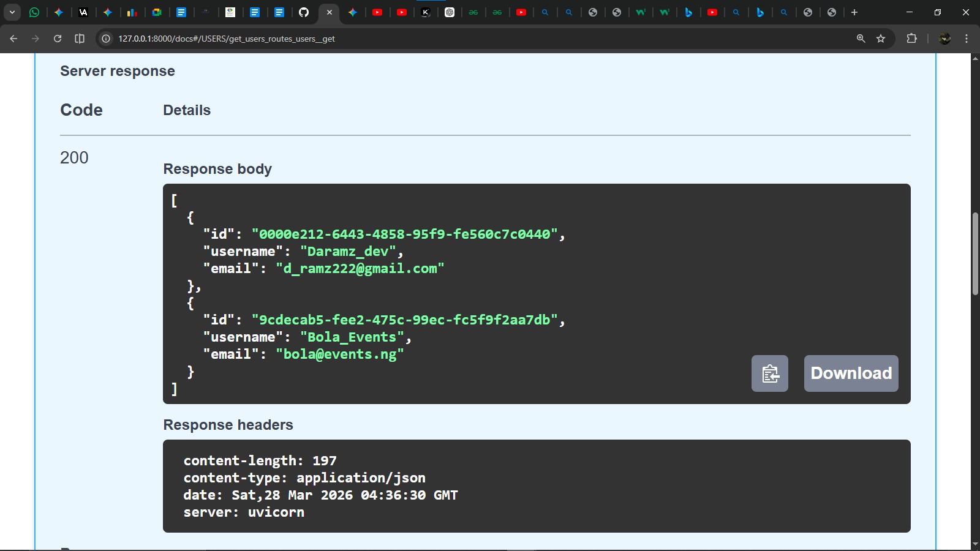Go back to the previous page
The height and width of the screenshot is (551, 980).
coord(13,39)
